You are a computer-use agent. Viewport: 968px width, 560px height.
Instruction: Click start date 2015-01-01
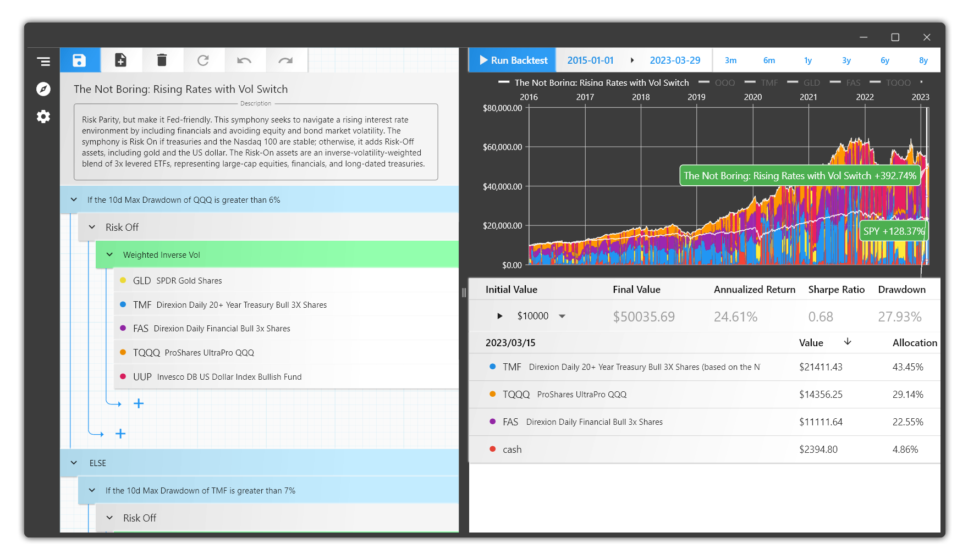point(590,60)
